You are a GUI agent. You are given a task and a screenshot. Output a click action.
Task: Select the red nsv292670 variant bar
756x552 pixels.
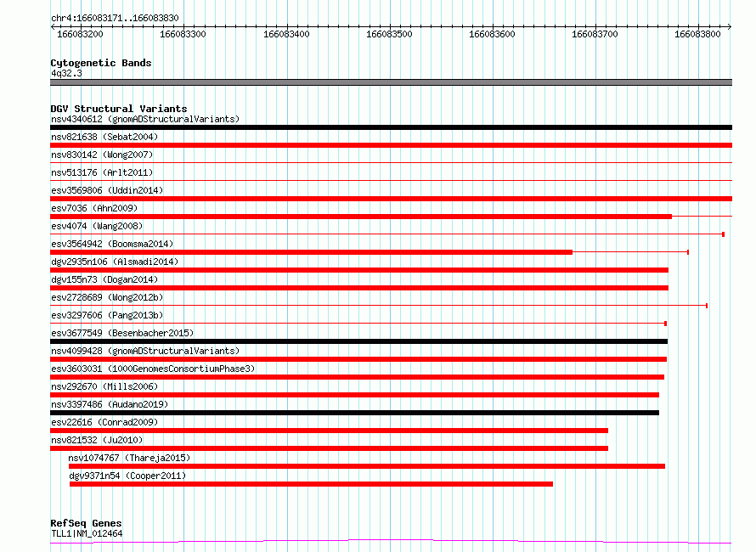click(x=354, y=395)
